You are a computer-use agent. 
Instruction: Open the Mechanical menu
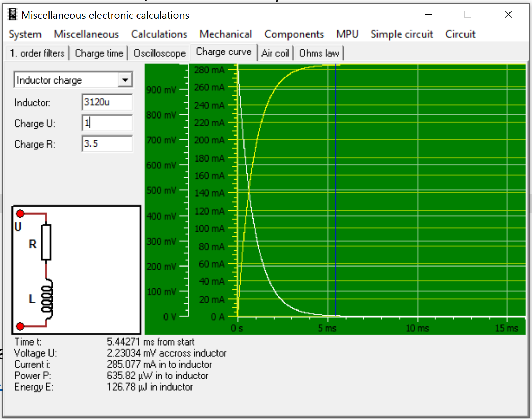coord(226,34)
